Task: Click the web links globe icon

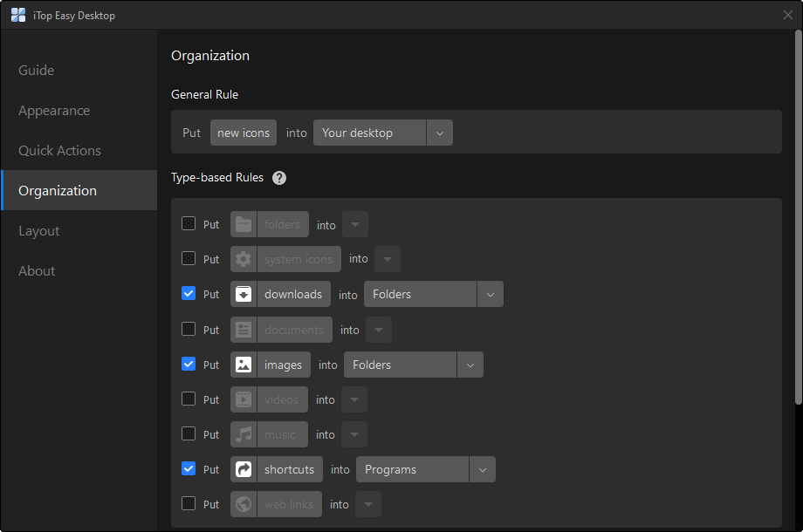Action: [244, 504]
